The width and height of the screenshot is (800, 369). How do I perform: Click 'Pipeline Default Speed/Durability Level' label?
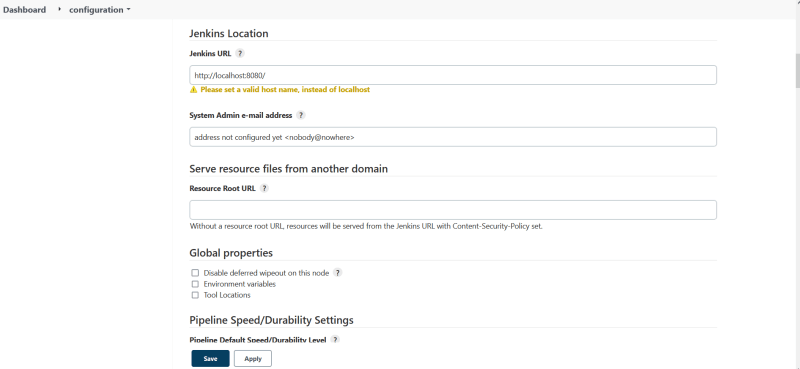click(x=258, y=339)
